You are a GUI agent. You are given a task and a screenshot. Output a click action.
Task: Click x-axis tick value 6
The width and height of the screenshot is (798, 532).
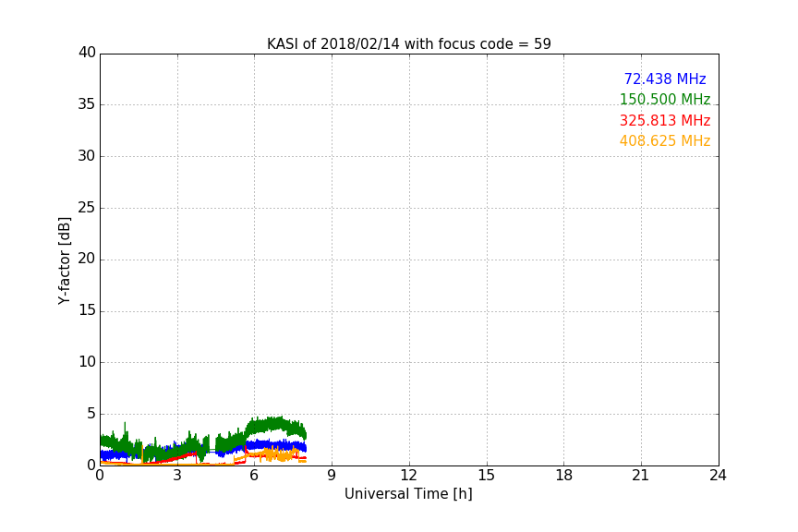point(254,476)
